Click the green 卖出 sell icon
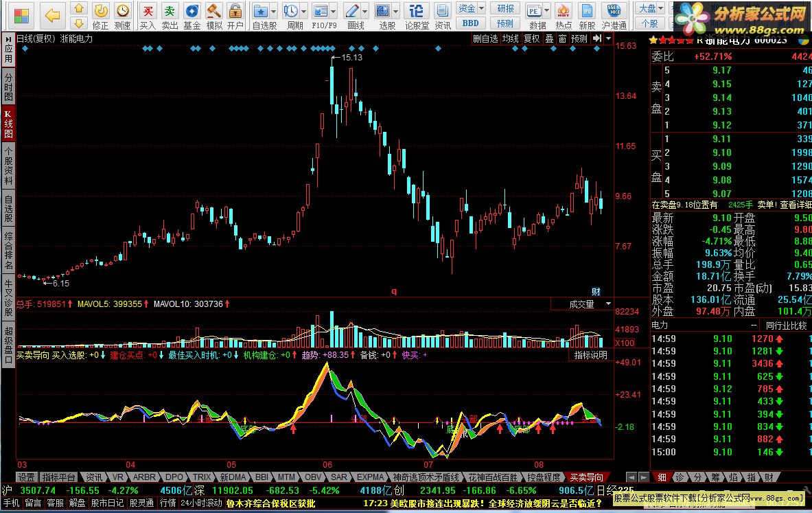Viewport: 812px width, 513px height. click(x=170, y=16)
